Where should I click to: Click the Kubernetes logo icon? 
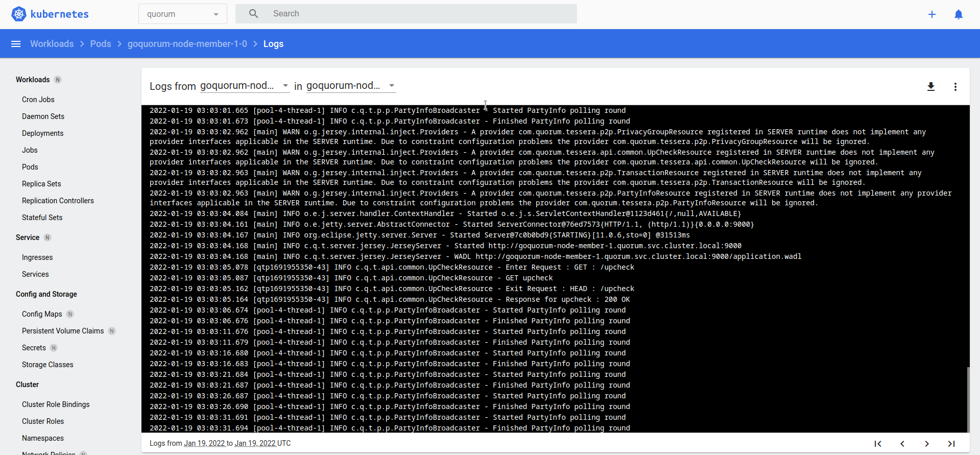19,14
